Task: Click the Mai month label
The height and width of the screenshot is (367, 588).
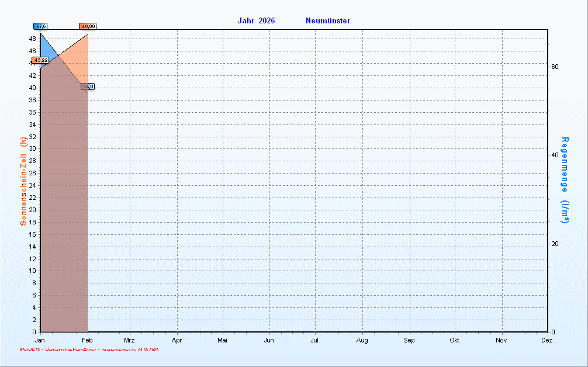Action: point(222,340)
